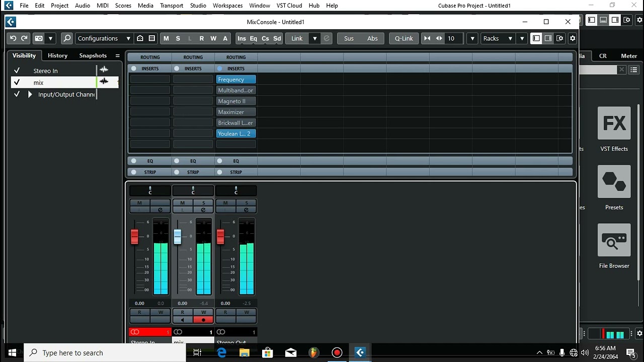
Task: Switch to the Snapshots tab
Action: [93, 56]
